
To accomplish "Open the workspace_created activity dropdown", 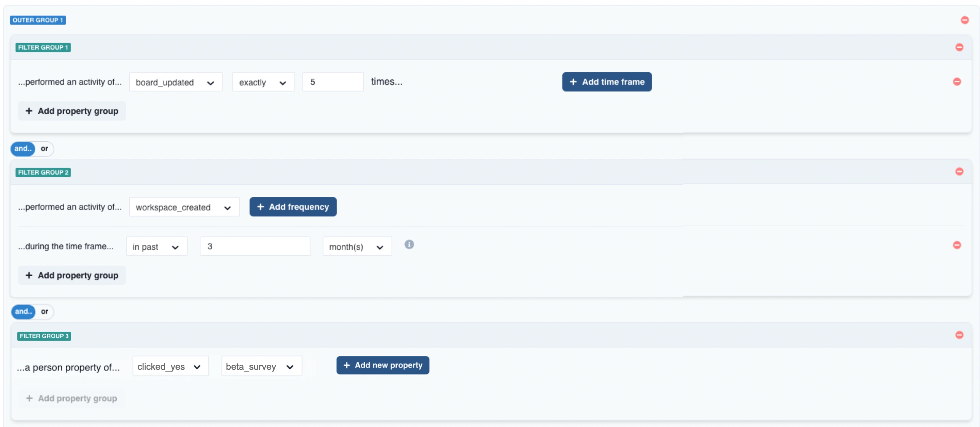I will pos(184,207).
